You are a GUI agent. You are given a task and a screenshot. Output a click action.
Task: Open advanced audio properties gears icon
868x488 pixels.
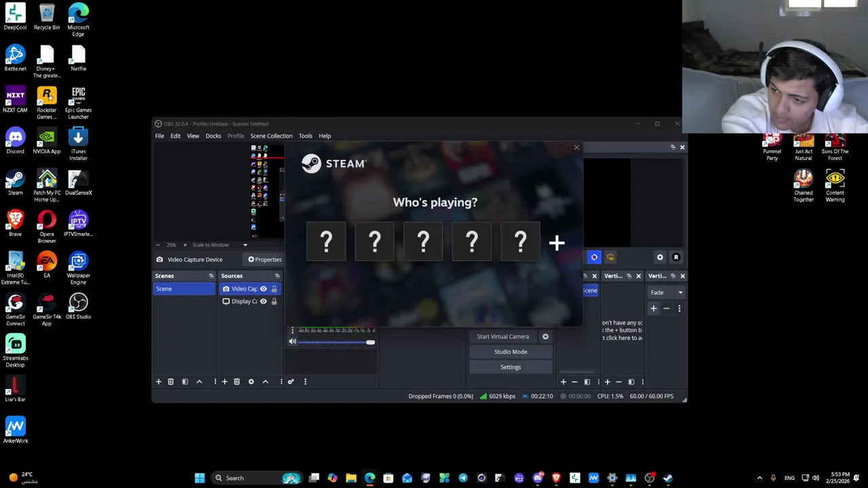[291, 382]
